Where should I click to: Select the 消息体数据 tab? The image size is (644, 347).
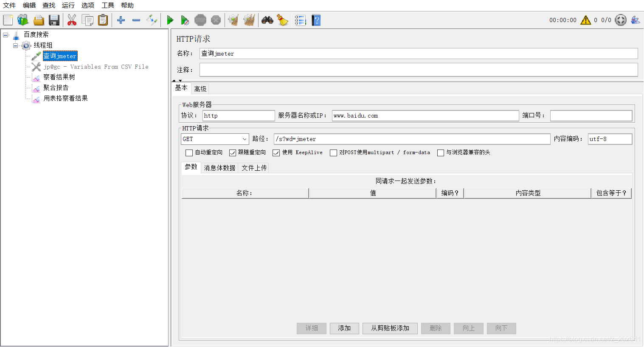(x=219, y=168)
